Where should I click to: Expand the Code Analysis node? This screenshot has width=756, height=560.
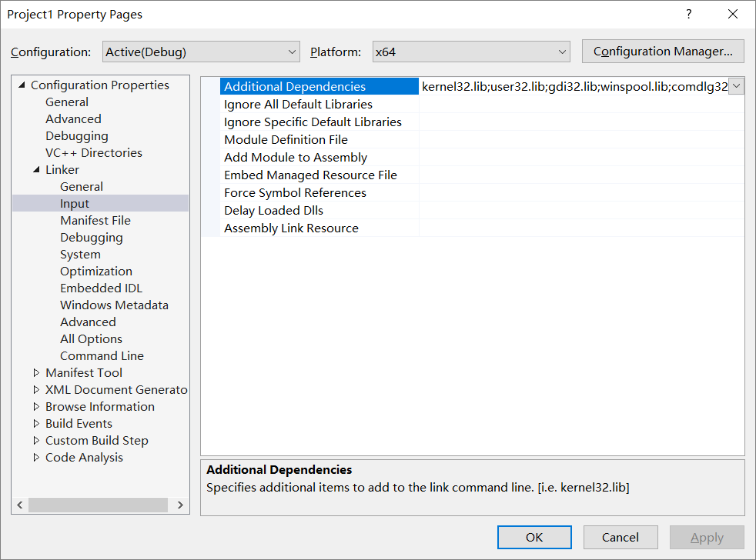pos(36,457)
